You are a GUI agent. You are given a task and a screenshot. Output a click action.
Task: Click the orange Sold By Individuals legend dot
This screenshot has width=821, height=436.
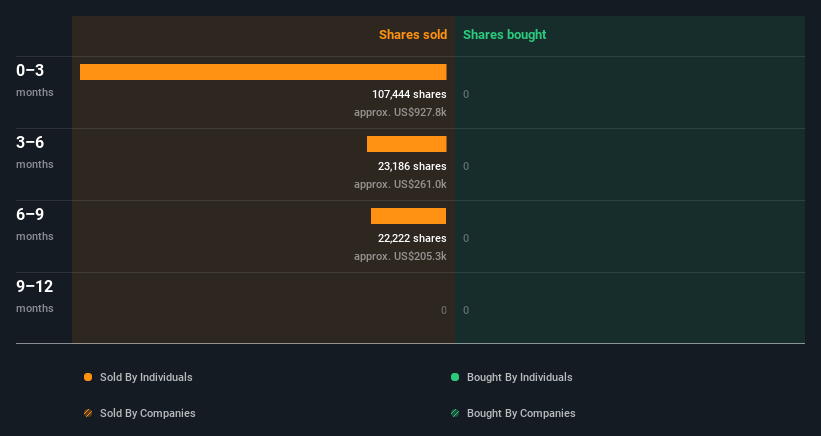(x=88, y=377)
